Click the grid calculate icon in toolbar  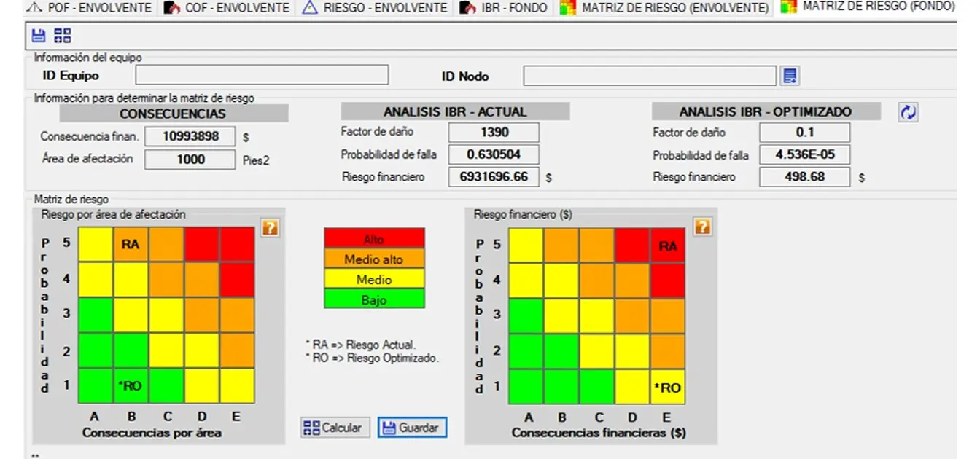point(63,35)
